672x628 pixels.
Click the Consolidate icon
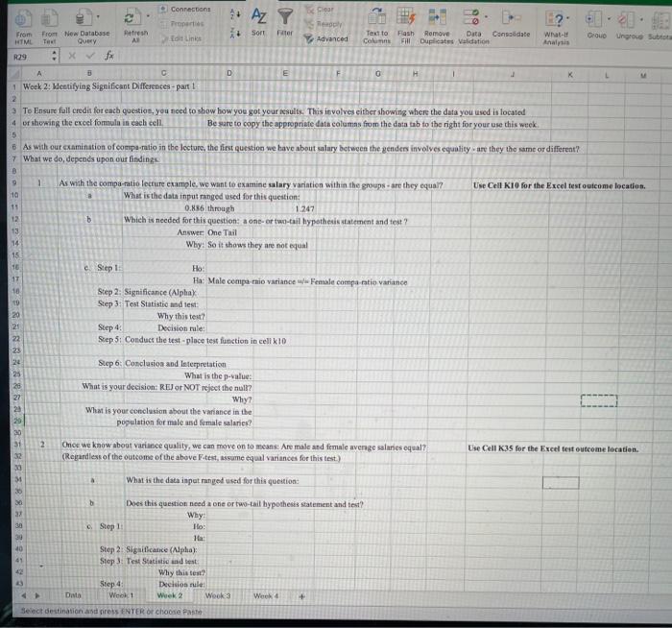[511, 18]
